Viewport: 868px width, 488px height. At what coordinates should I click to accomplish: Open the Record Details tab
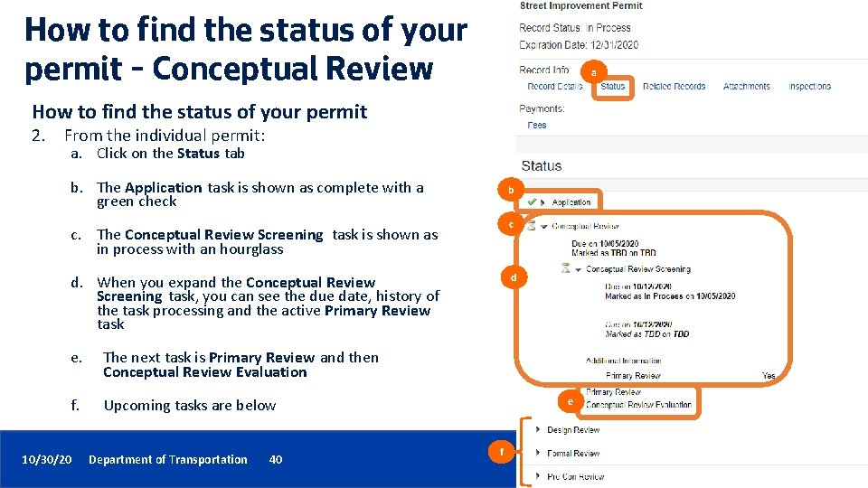554,87
